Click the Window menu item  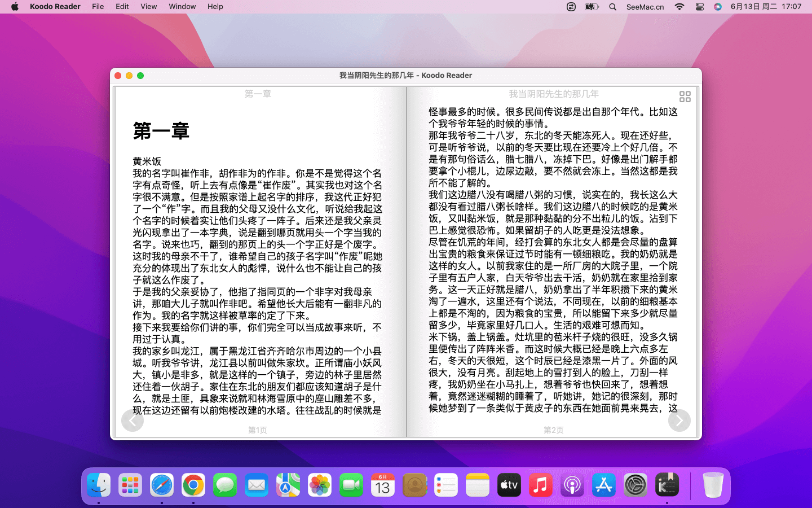(182, 7)
